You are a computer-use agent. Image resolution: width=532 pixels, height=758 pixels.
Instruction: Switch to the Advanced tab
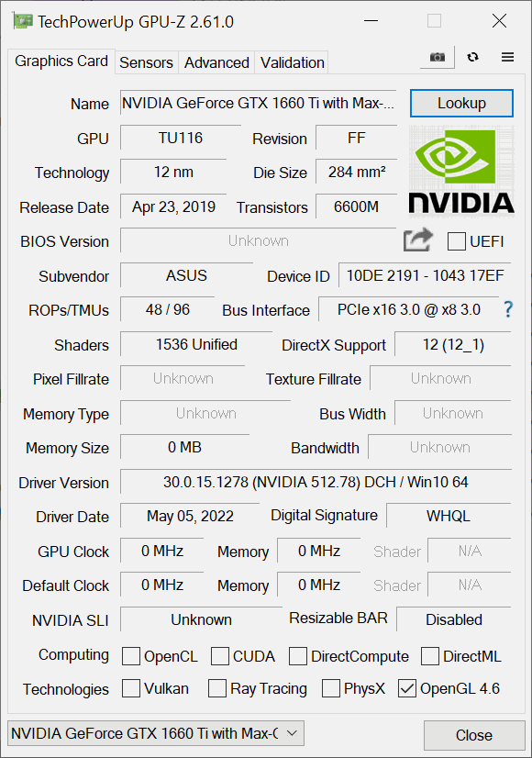[x=216, y=62]
